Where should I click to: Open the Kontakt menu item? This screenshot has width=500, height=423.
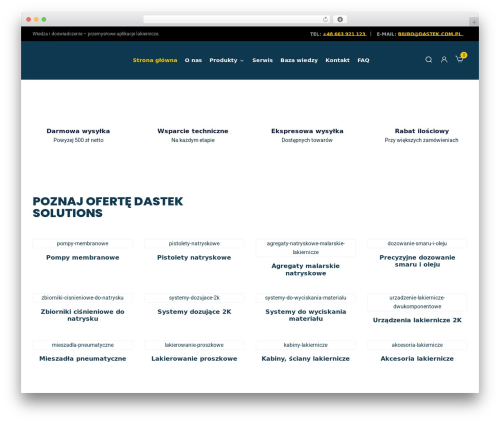coord(337,60)
